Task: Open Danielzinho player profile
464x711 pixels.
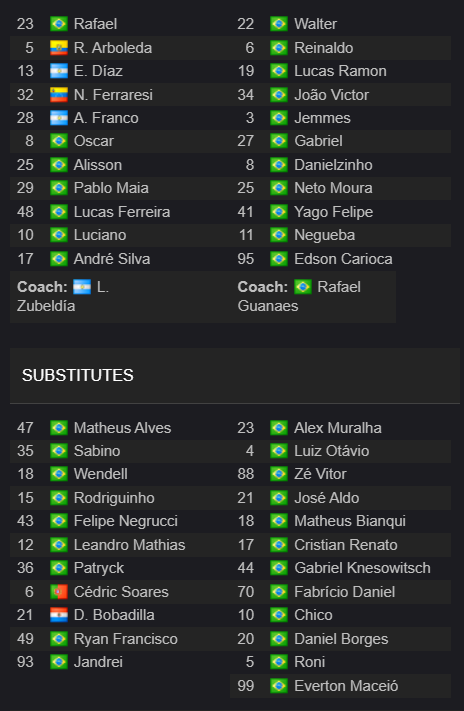Action: pos(333,165)
